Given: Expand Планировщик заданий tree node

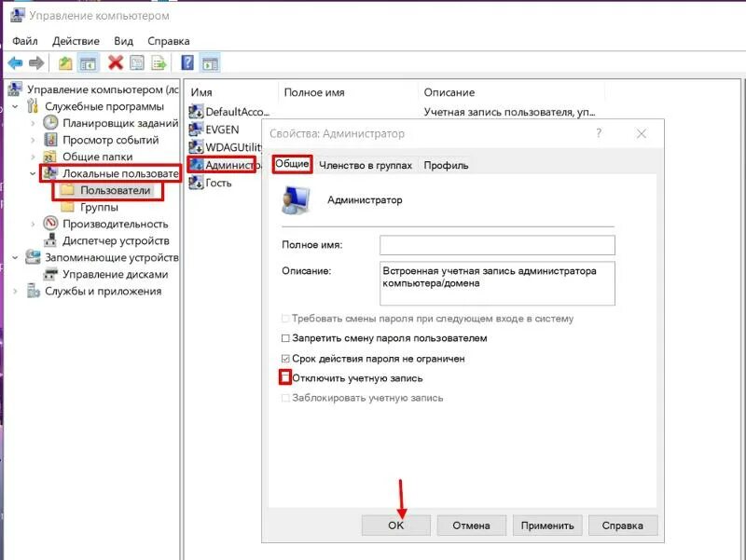Looking at the screenshot, I should click(x=33, y=123).
